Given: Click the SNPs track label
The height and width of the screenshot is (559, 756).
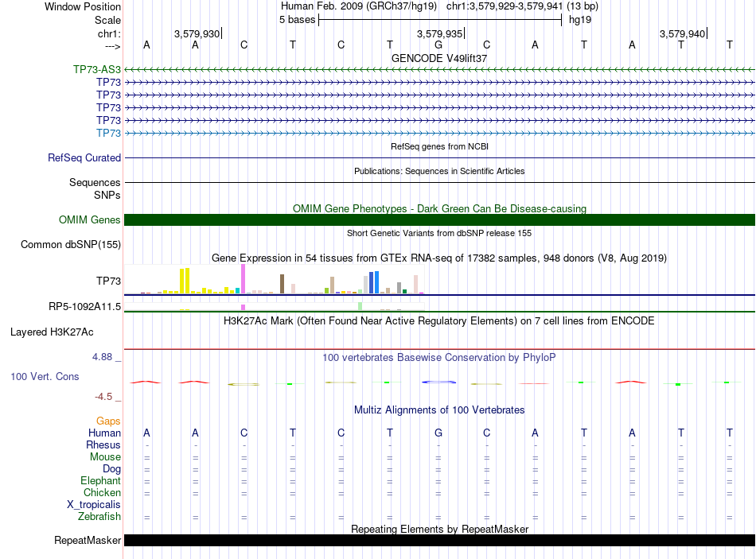Looking at the screenshot, I should (x=107, y=195).
